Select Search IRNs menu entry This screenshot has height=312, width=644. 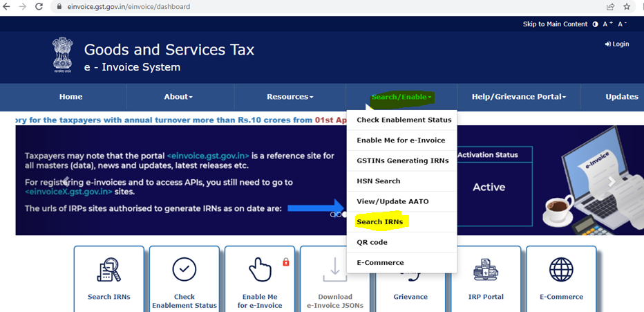click(402, 222)
